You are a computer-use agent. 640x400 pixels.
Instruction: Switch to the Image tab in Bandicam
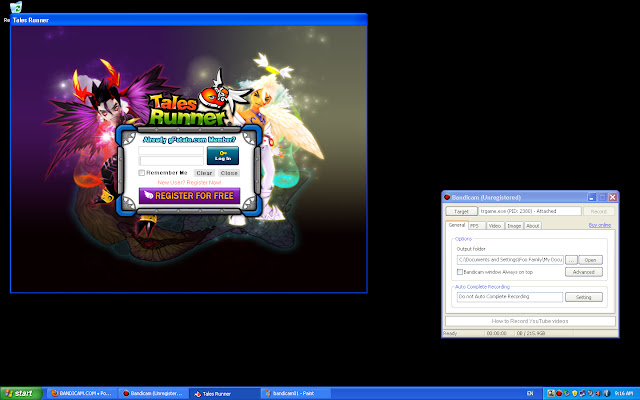click(514, 226)
